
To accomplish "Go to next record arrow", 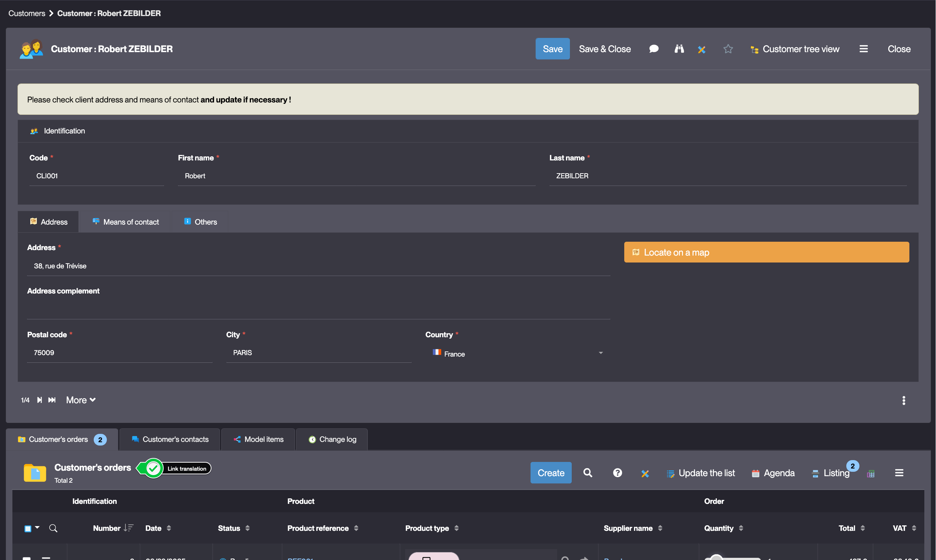I will pyautogui.click(x=40, y=400).
